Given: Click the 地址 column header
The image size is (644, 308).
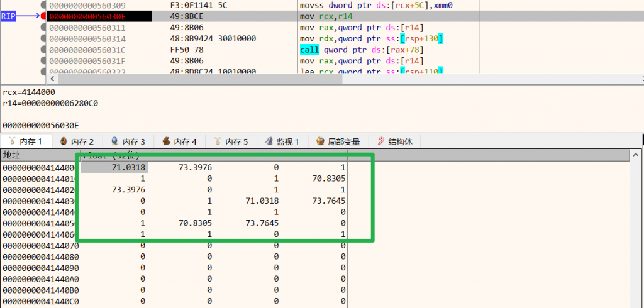Looking at the screenshot, I should pos(11,155).
